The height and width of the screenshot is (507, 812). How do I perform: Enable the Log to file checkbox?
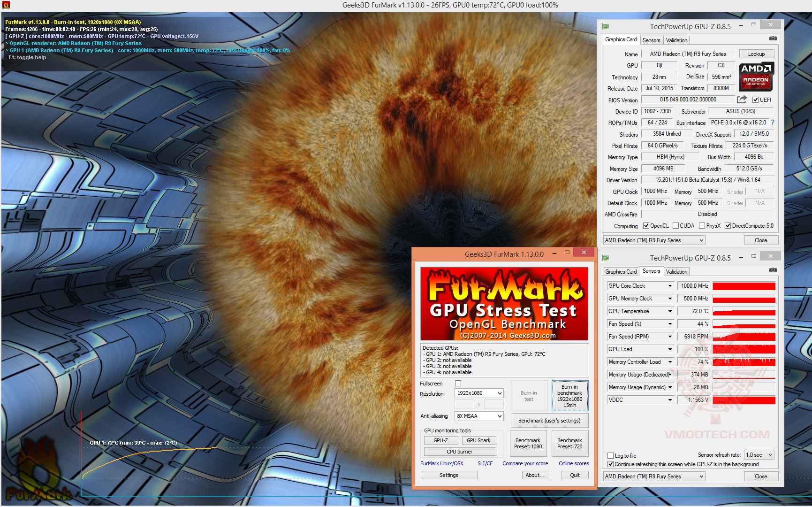(610, 455)
